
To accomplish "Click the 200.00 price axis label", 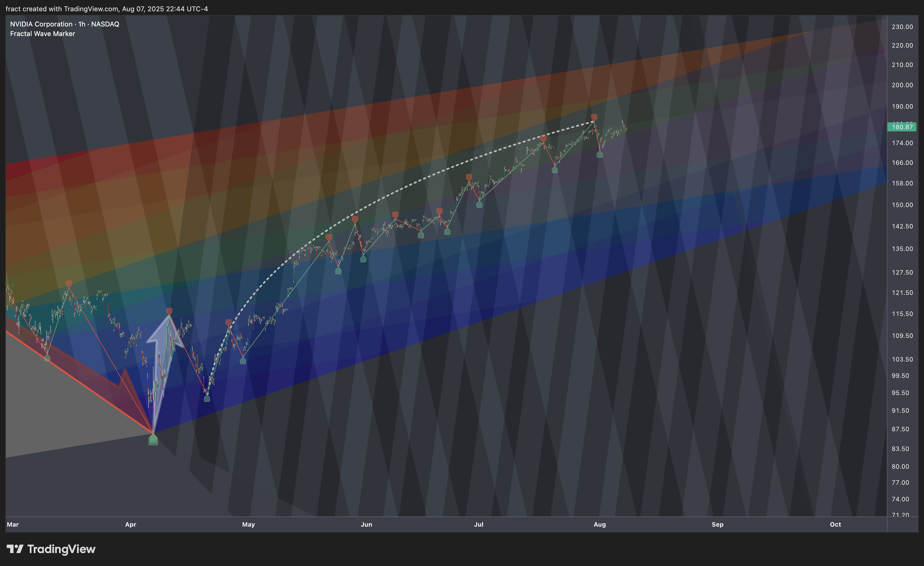I will [x=902, y=85].
